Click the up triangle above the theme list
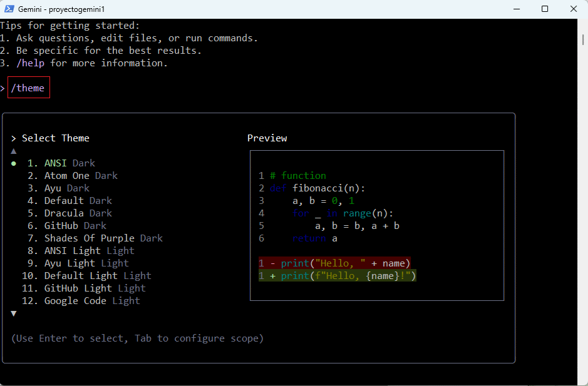The image size is (588, 386). pyautogui.click(x=14, y=150)
